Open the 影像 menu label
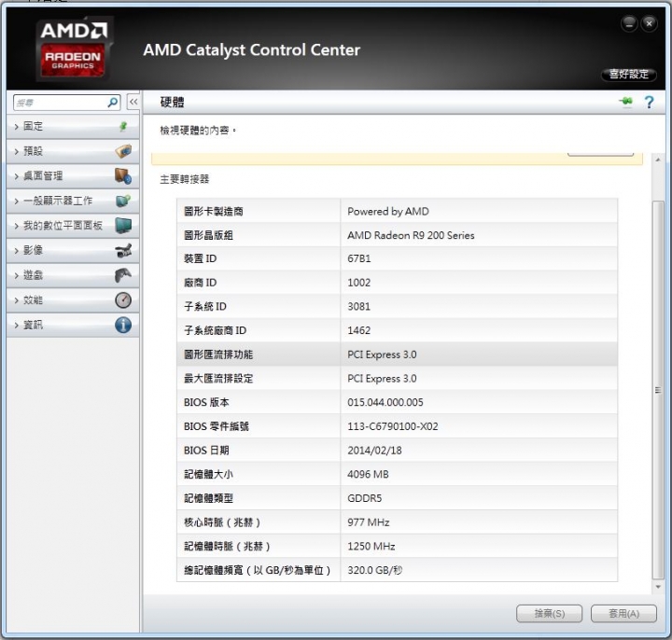Viewport: 672px width, 640px height. click(33, 250)
